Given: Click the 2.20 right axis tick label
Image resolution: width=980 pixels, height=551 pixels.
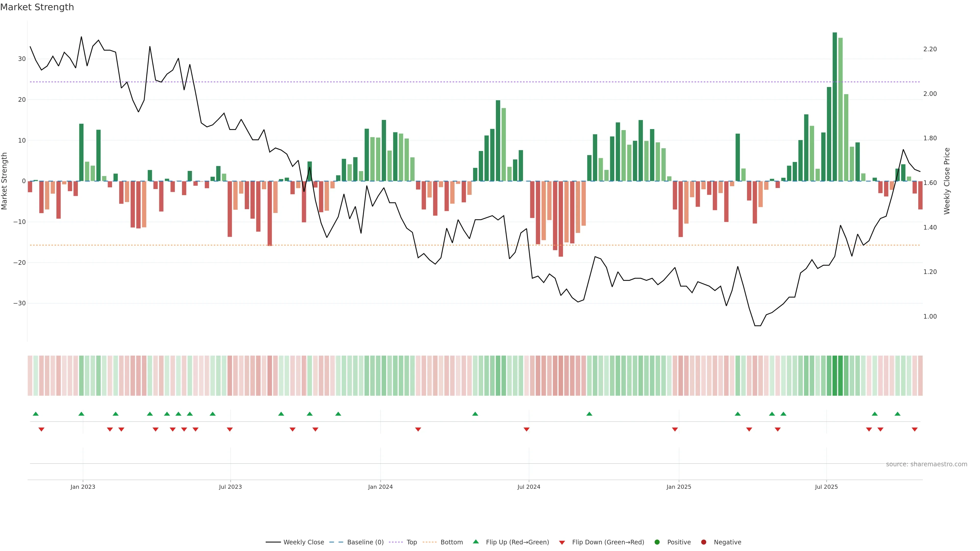Looking at the screenshot, I should click(x=930, y=49).
